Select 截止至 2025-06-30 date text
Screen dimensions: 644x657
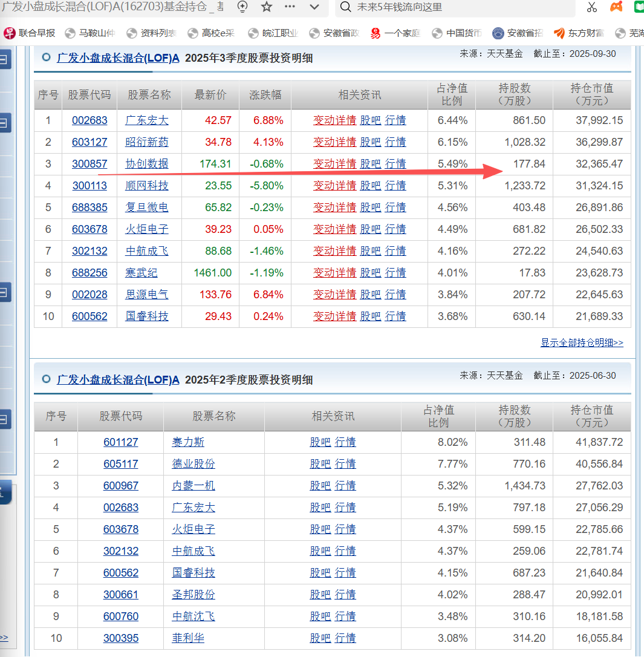(574, 376)
